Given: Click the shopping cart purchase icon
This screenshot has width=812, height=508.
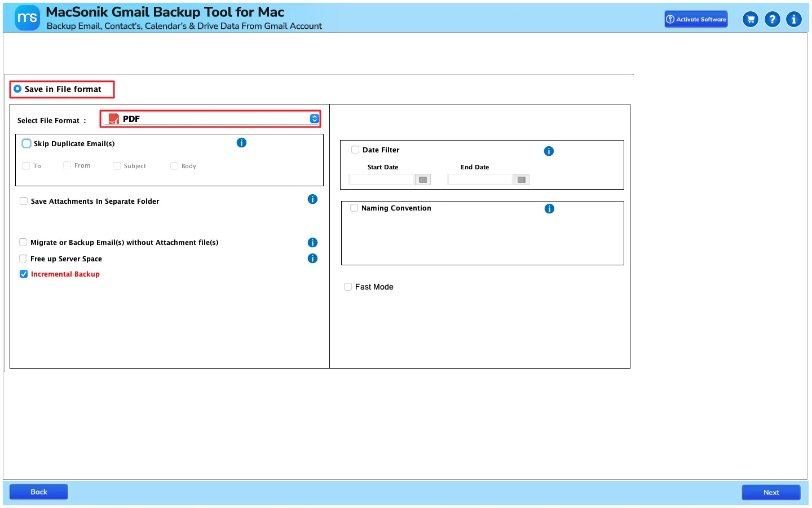Looking at the screenshot, I should tap(751, 19).
